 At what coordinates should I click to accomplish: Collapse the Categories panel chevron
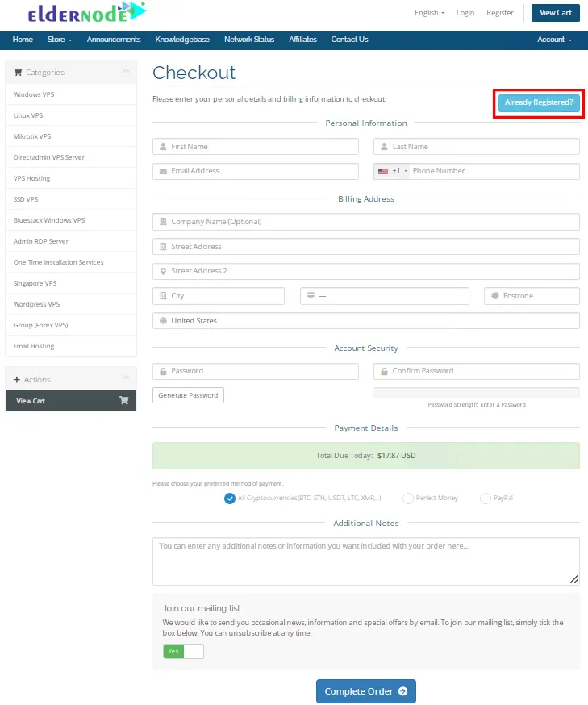[x=126, y=72]
